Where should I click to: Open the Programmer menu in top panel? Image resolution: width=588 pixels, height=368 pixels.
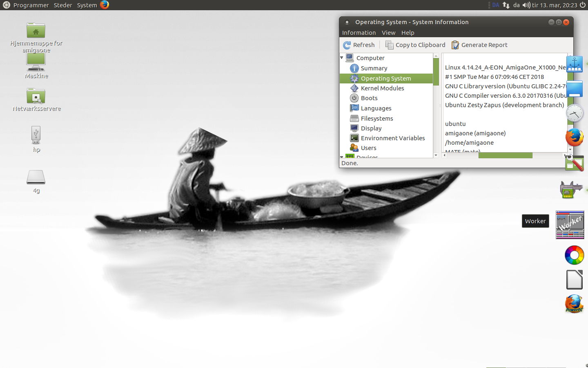31,5
